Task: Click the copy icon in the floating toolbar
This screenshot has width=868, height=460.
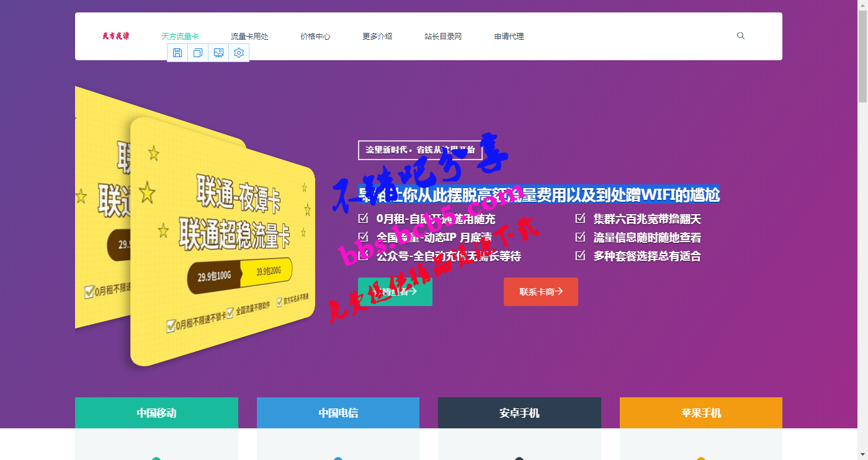Action: point(198,53)
